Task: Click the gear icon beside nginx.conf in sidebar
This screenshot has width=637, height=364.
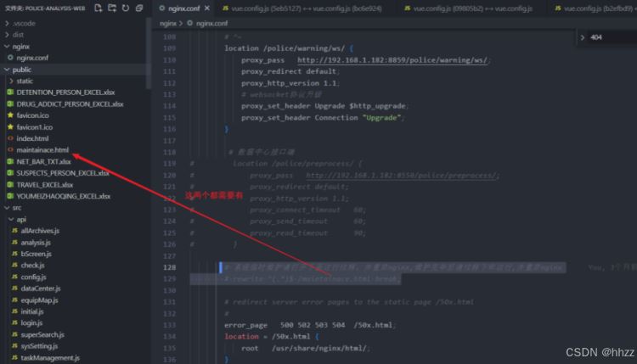Action: [10, 58]
